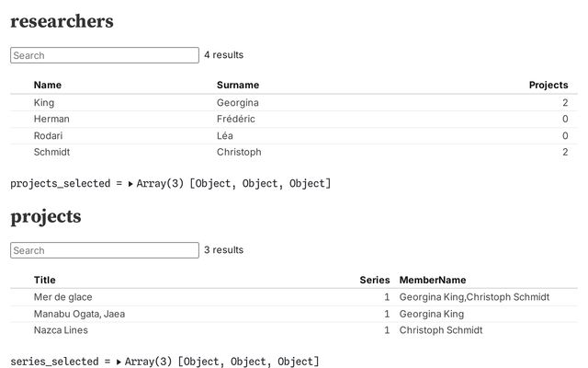Viewport: 588px width, 368px height.
Task: Select the Rodari row in researchers
Action: tap(294, 135)
